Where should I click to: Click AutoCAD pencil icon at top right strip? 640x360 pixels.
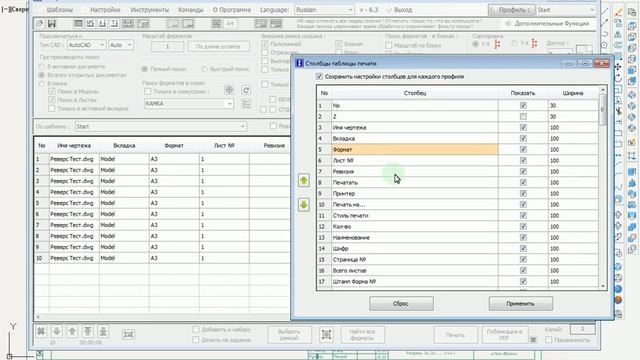[619, 13]
